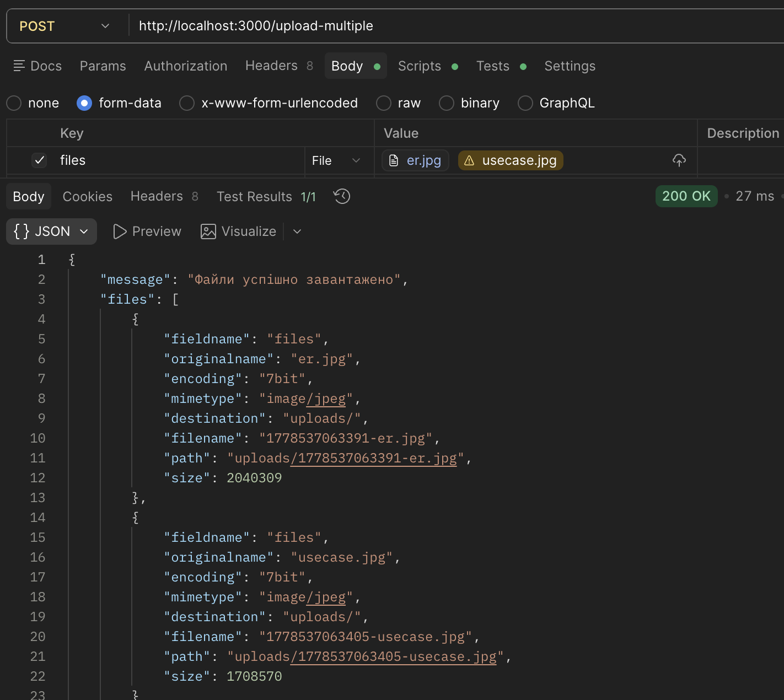Screen dimensions: 784x700
Task: Select the raw body radio button
Action: click(384, 103)
